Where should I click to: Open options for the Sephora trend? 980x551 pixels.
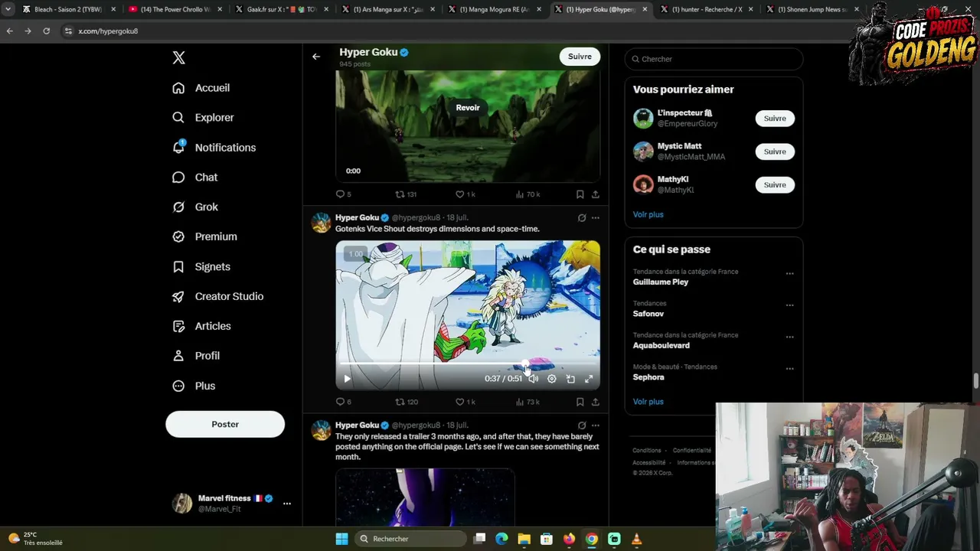click(789, 368)
